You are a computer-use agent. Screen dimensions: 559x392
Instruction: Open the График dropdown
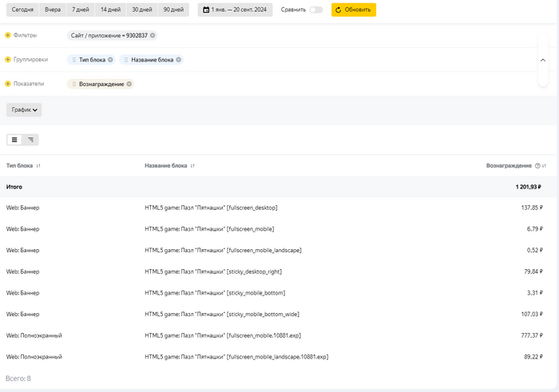(x=24, y=110)
